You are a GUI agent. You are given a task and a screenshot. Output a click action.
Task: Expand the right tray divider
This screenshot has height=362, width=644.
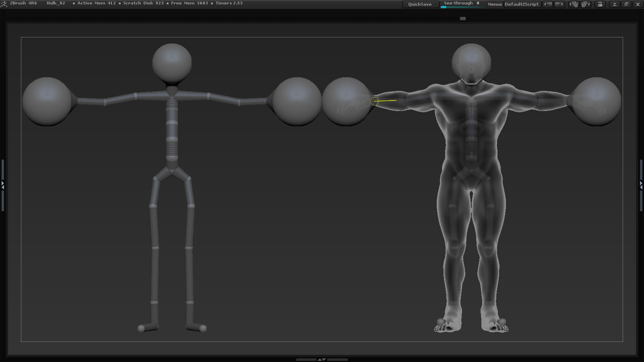pos(641,185)
